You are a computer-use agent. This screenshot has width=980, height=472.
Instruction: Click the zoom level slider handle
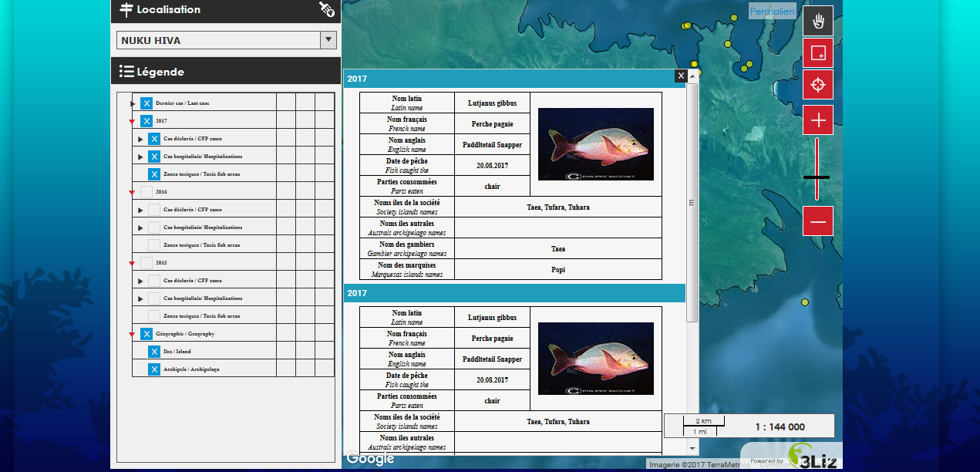tap(817, 177)
